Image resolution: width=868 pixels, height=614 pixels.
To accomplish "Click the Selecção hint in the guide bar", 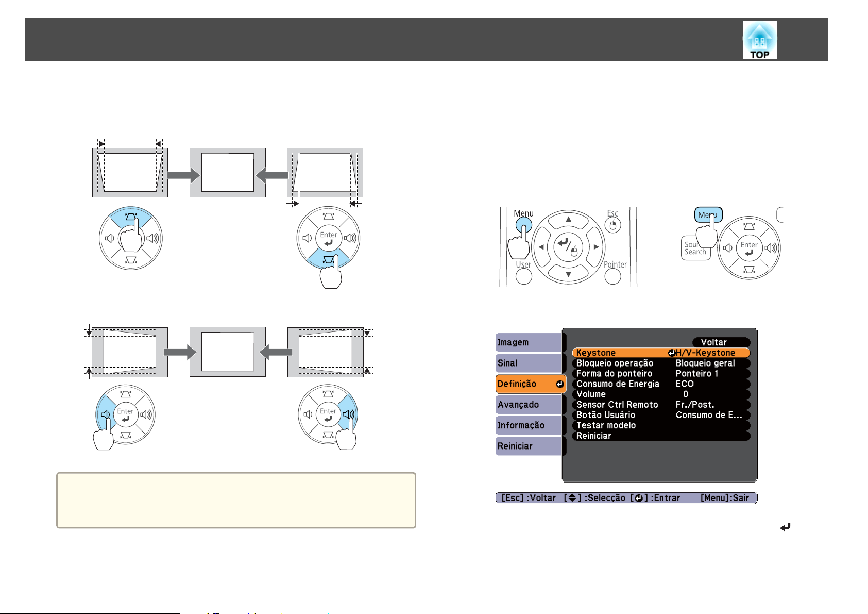I will point(594,498).
